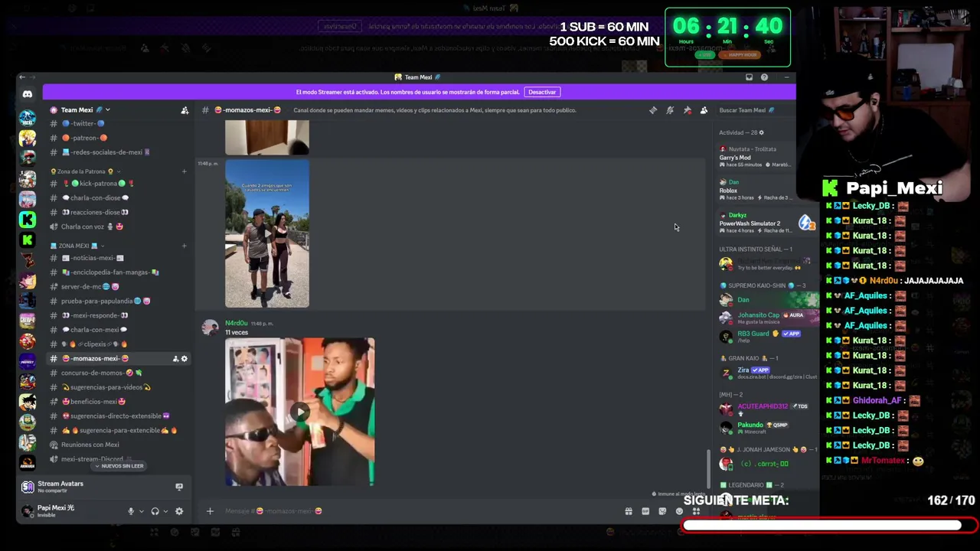Click the invite people icon beside Team Mexi
The image size is (980, 551).
tap(185, 110)
